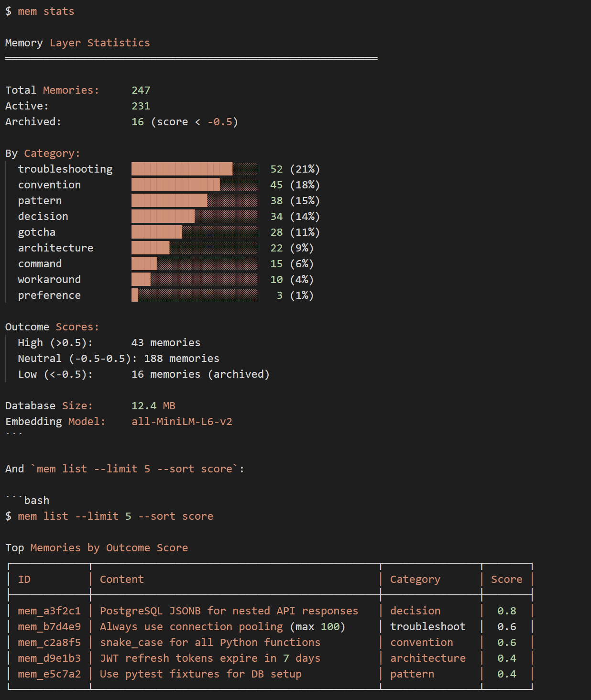Click the 'decision' label in category stats
The height and width of the screenshot is (700, 591).
(x=43, y=216)
